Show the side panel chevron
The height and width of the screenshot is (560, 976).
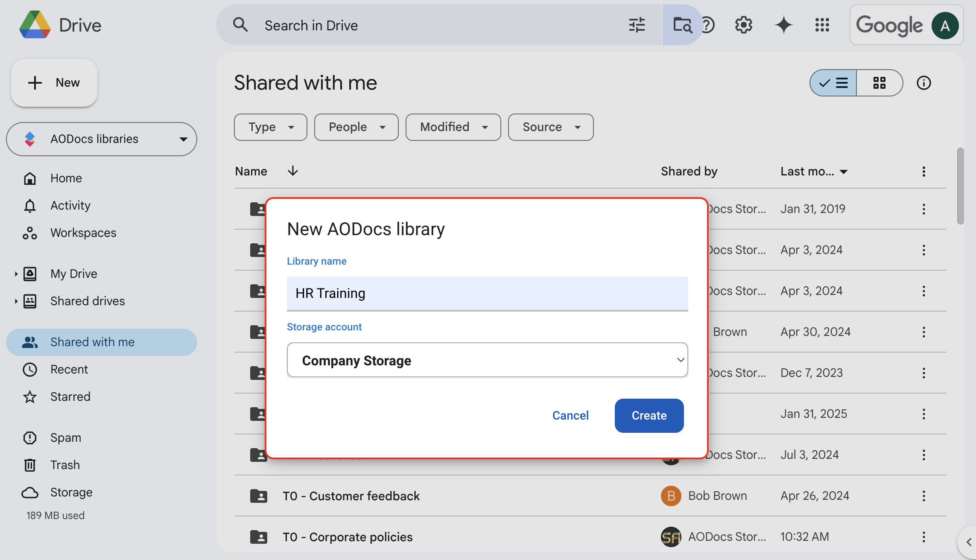967,542
